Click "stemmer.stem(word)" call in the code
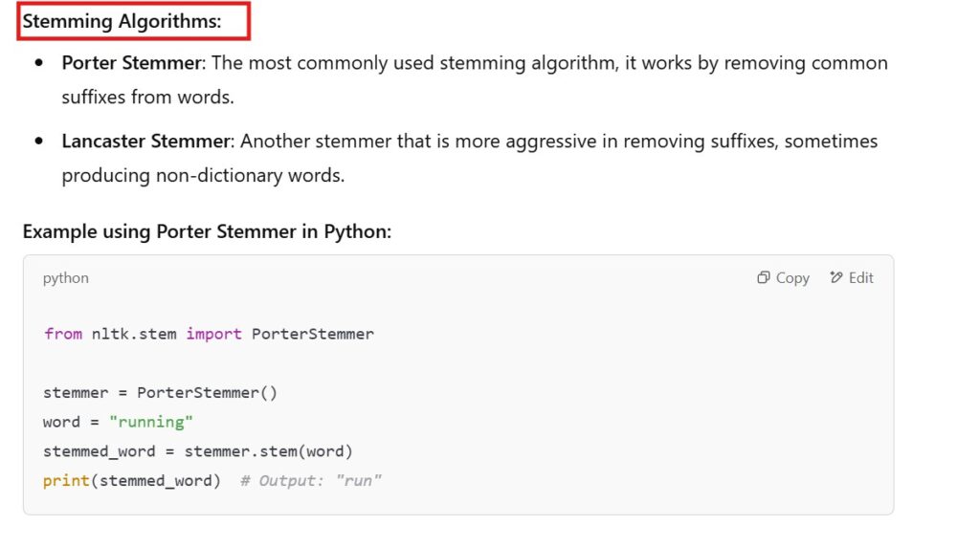Image resolution: width=980 pixels, height=547 pixels. point(269,451)
